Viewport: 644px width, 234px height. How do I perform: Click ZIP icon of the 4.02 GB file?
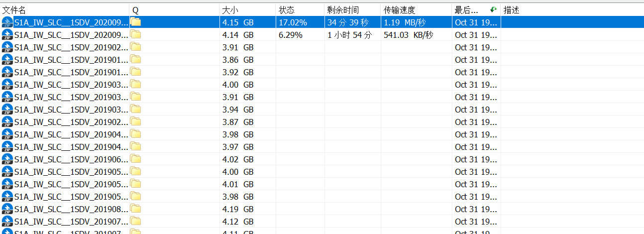coord(7,159)
